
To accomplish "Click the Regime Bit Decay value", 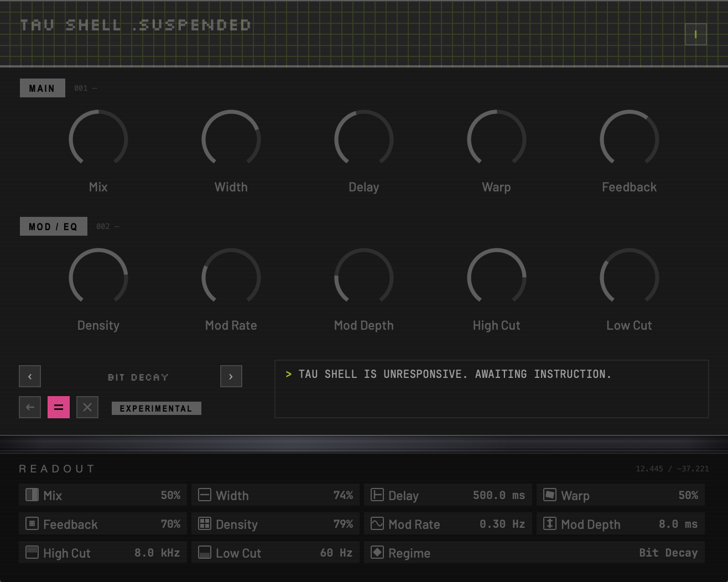I will (x=668, y=553).
